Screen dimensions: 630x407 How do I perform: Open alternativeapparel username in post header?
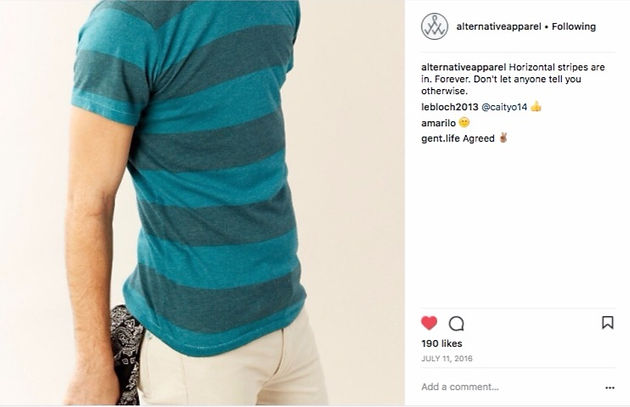point(499,27)
